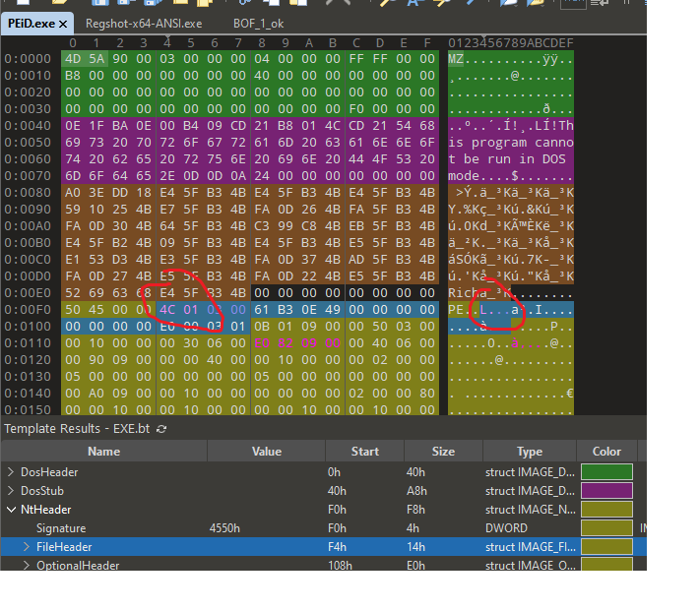
Task: Click the DWORD type cell
Action: tap(506, 528)
